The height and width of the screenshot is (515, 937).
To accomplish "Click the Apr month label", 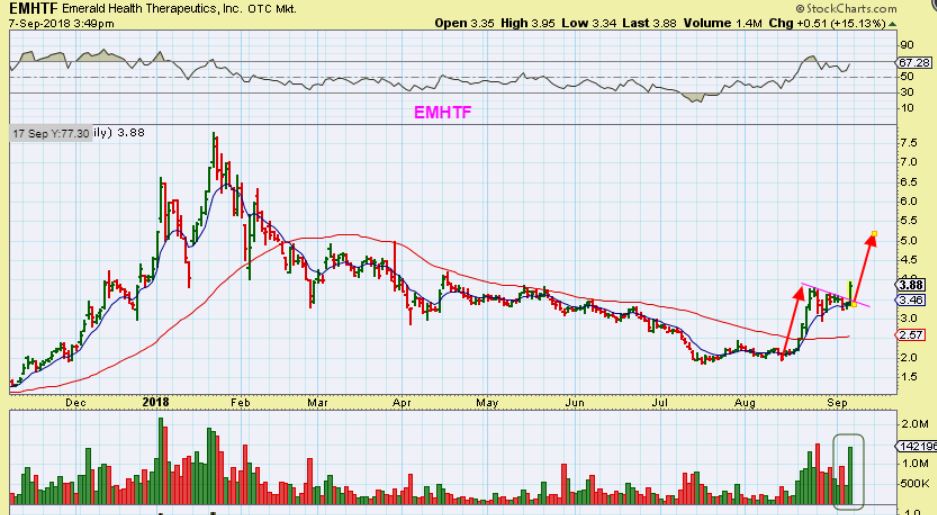I will click(x=402, y=403).
